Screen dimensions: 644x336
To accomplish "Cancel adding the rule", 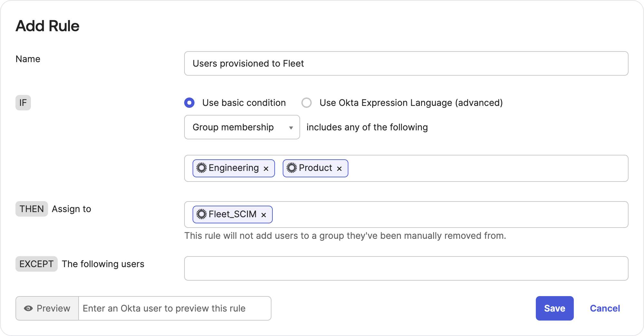I will coord(605,308).
